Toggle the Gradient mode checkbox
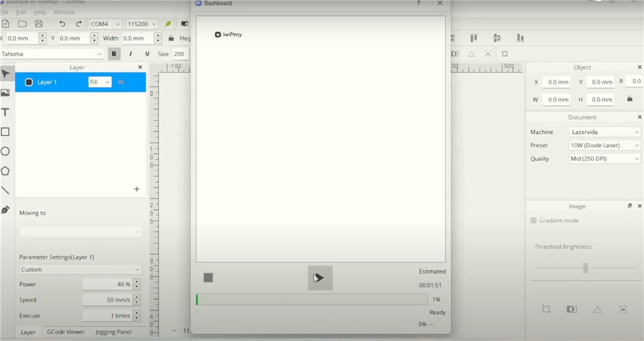This screenshot has height=341, width=644. [534, 221]
